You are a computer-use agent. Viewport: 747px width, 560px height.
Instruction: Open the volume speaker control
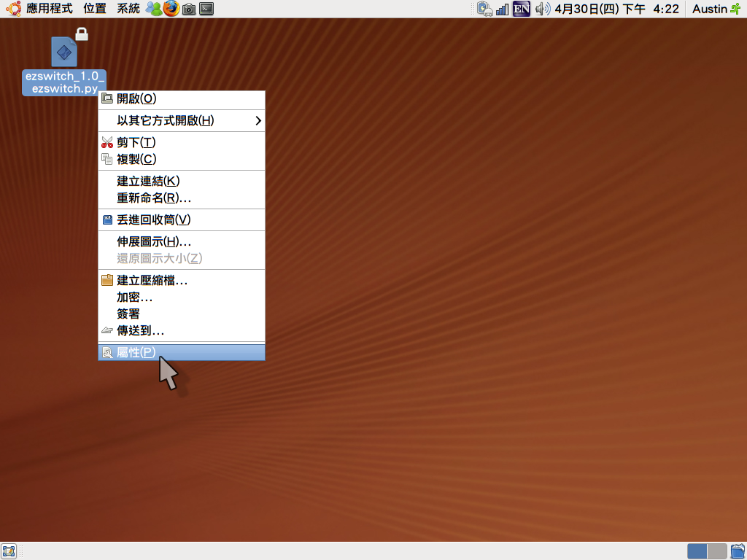541,9
